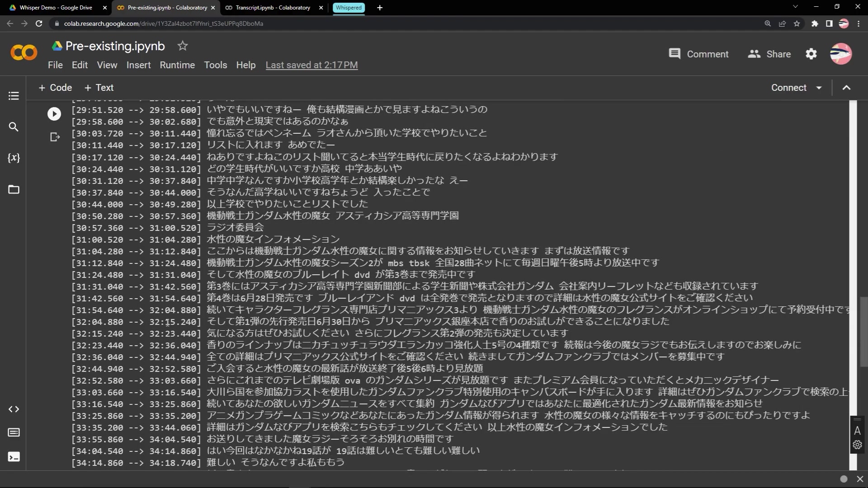Click the clear output icon below run button
The height and width of the screenshot is (488, 868).
[55, 137]
